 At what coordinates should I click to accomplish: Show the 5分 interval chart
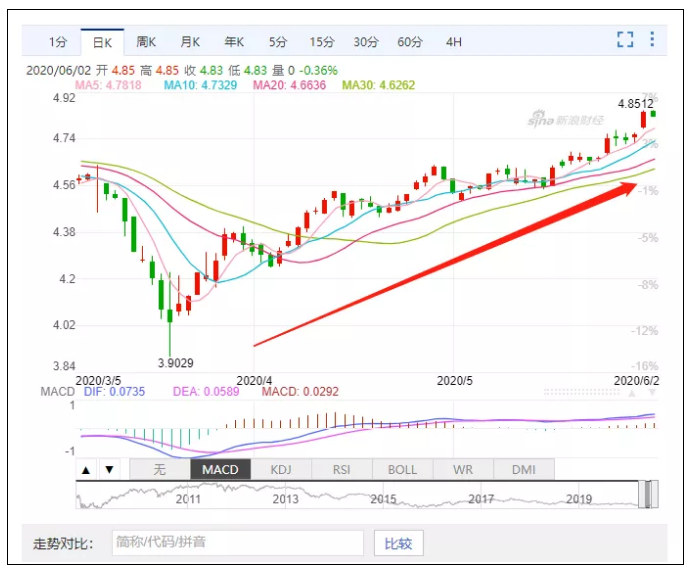tap(277, 42)
